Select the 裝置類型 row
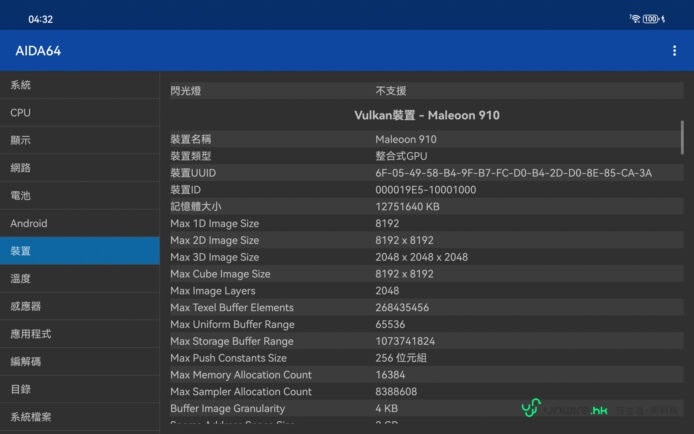This screenshot has width=694, height=434. (427, 156)
